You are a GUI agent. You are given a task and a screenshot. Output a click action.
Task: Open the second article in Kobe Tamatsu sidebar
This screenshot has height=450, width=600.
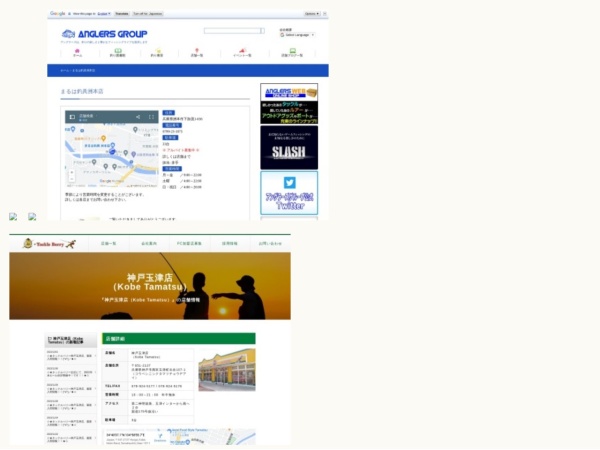point(70,372)
